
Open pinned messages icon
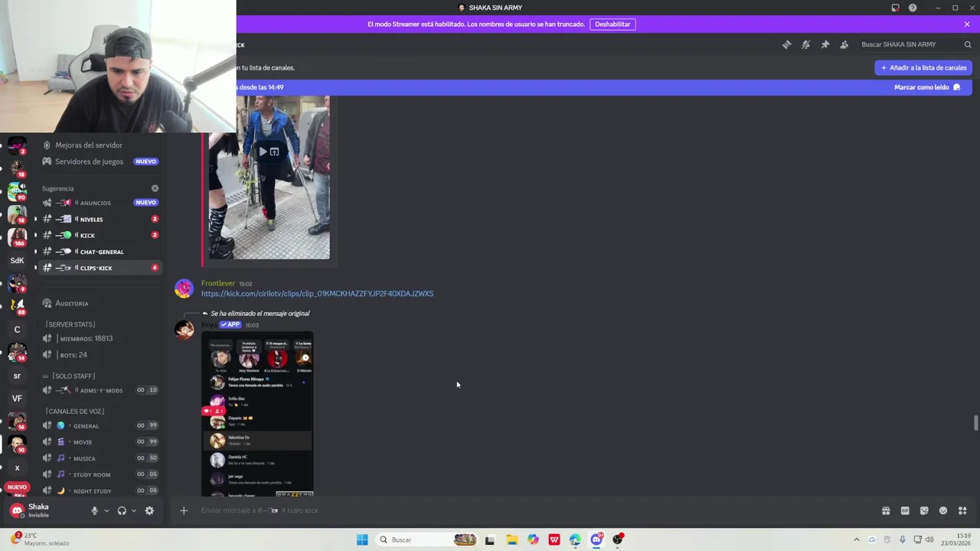[825, 44]
